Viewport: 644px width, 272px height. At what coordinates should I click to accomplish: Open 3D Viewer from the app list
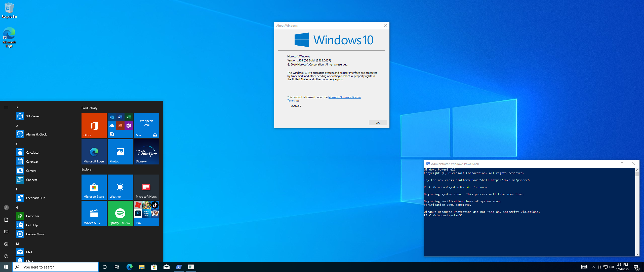[45, 116]
